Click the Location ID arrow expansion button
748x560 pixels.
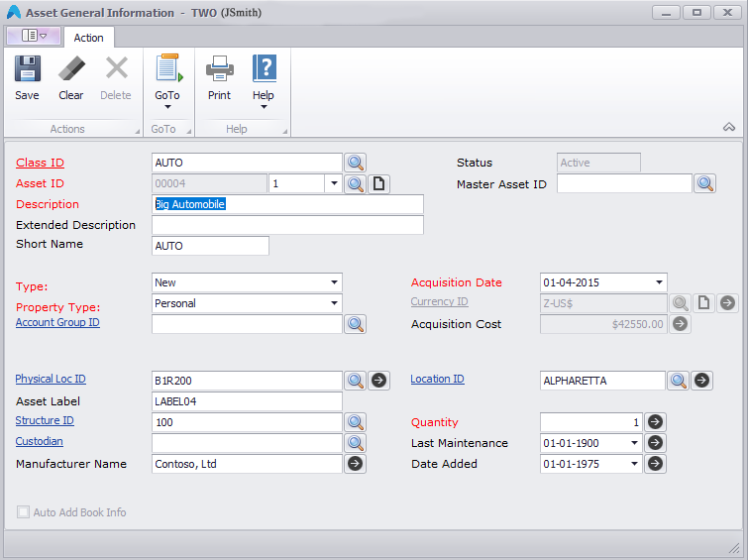click(701, 381)
